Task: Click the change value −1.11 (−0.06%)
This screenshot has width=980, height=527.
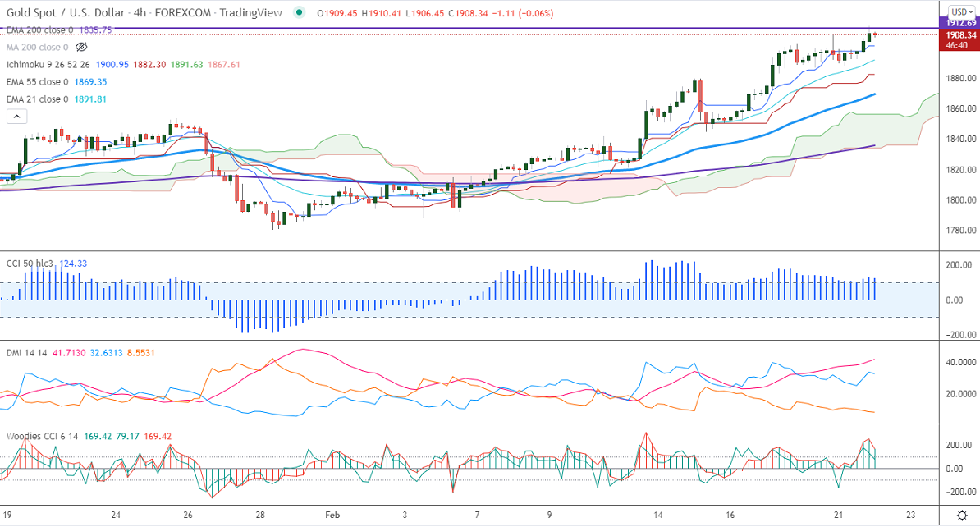Action: pyautogui.click(x=522, y=13)
